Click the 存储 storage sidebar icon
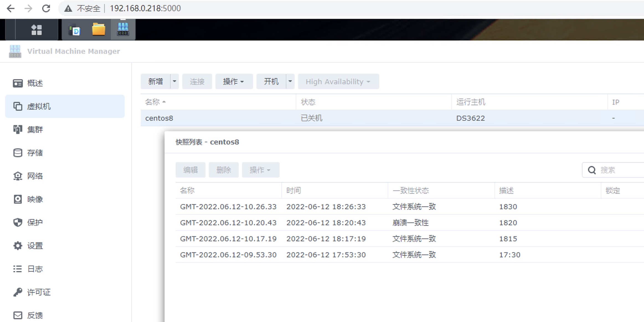 (18, 153)
